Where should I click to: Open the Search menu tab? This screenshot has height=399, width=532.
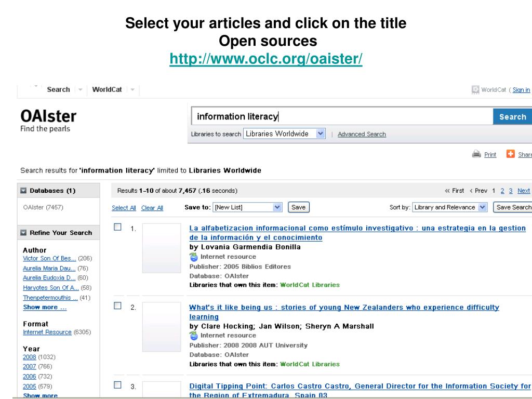[58, 89]
